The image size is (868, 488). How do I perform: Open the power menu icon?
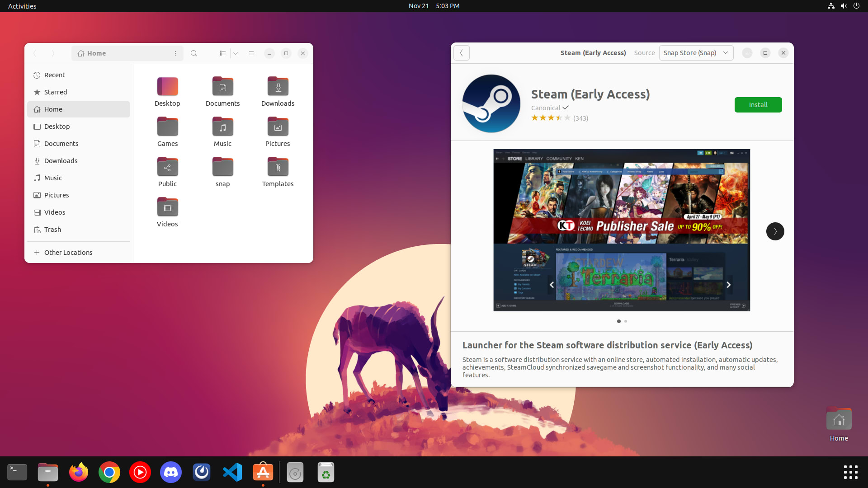(x=856, y=6)
